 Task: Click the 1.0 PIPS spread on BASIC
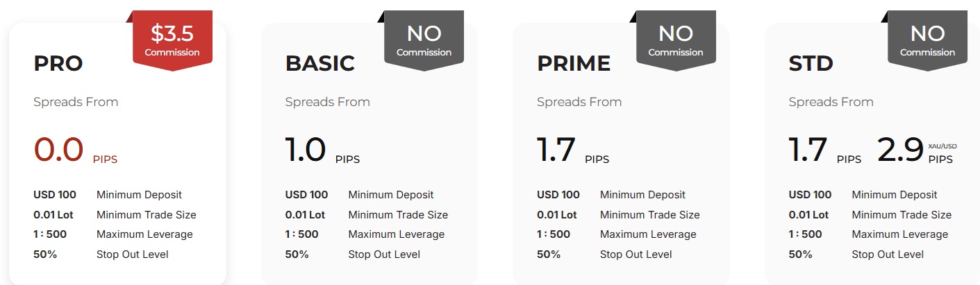pos(322,150)
